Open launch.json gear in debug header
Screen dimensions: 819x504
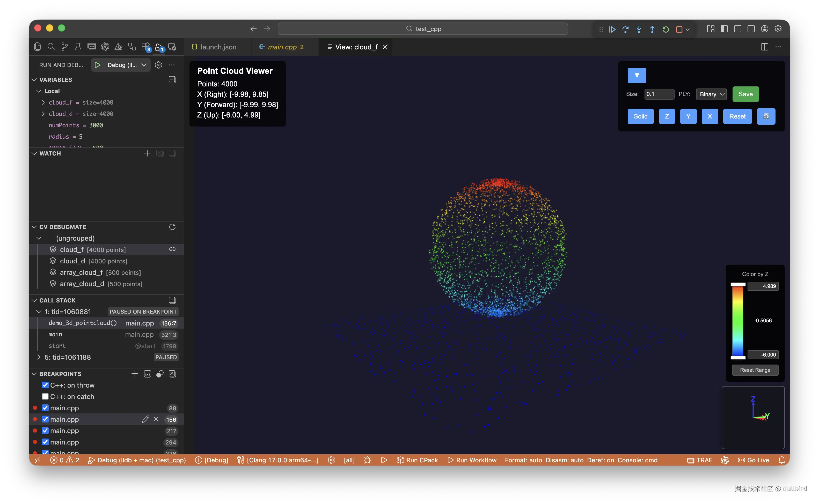[x=158, y=65]
